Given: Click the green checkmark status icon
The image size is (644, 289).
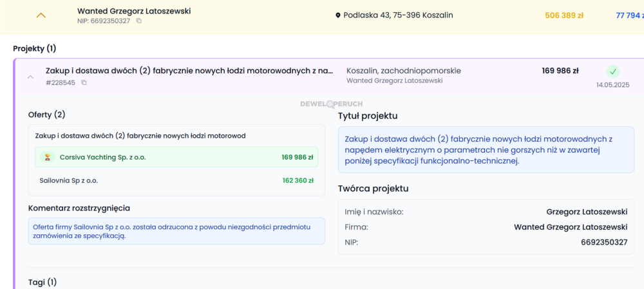Looking at the screenshot, I should (613, 71).
